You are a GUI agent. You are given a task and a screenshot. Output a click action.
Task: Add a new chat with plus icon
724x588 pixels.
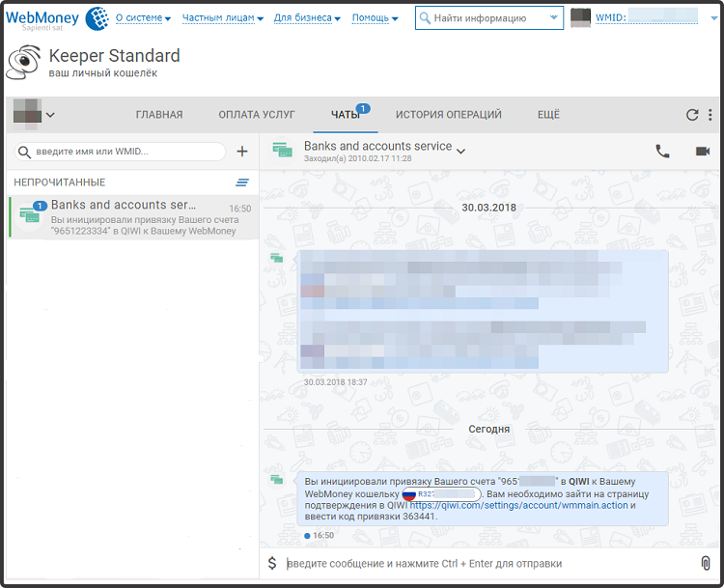tap(242, 151)
